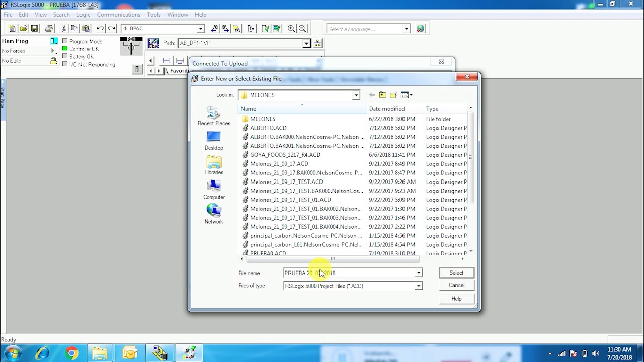Open Windows Start button
644x362 pixels.
click(x=13, y=353)
